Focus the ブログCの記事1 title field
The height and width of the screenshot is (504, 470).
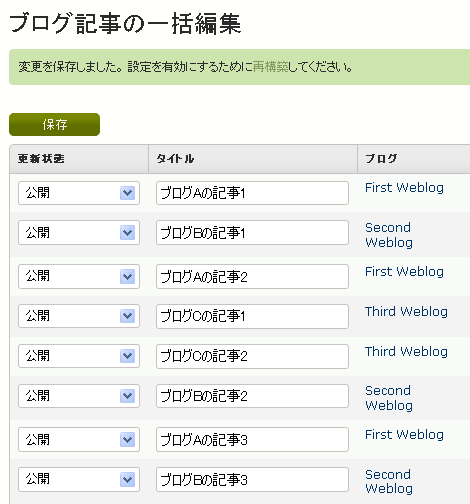coord(252,316)
